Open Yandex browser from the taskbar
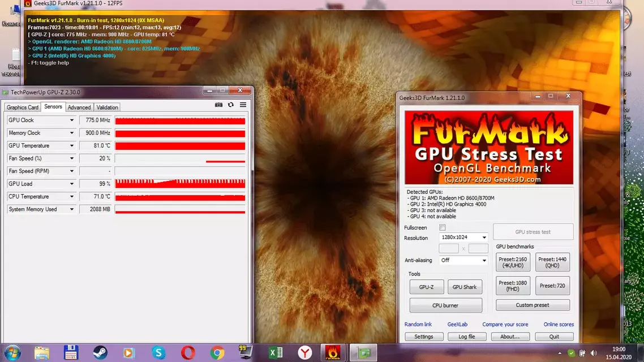 tap(305, 353)
